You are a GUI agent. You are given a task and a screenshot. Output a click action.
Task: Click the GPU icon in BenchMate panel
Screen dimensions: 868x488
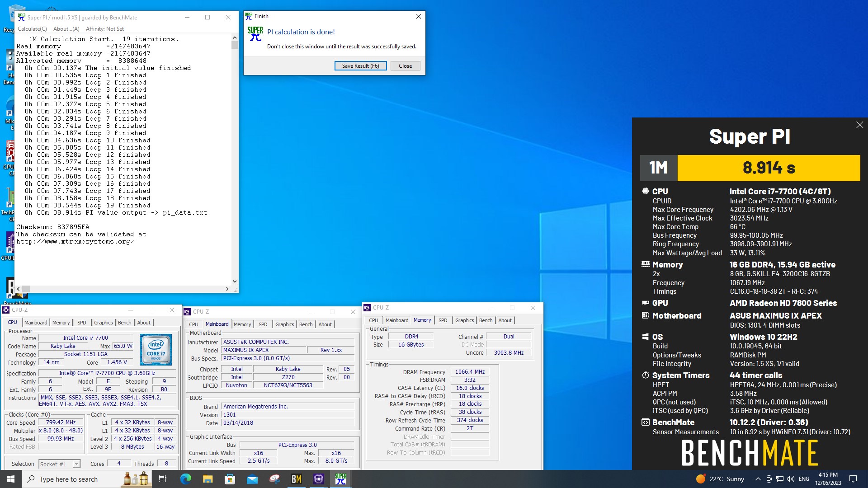point(645,303)
